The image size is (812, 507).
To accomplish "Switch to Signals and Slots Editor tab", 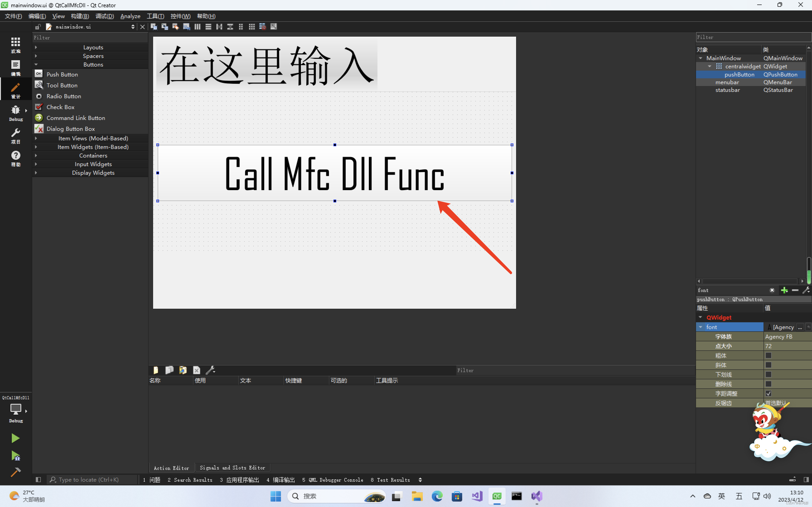I will [232, 468].
